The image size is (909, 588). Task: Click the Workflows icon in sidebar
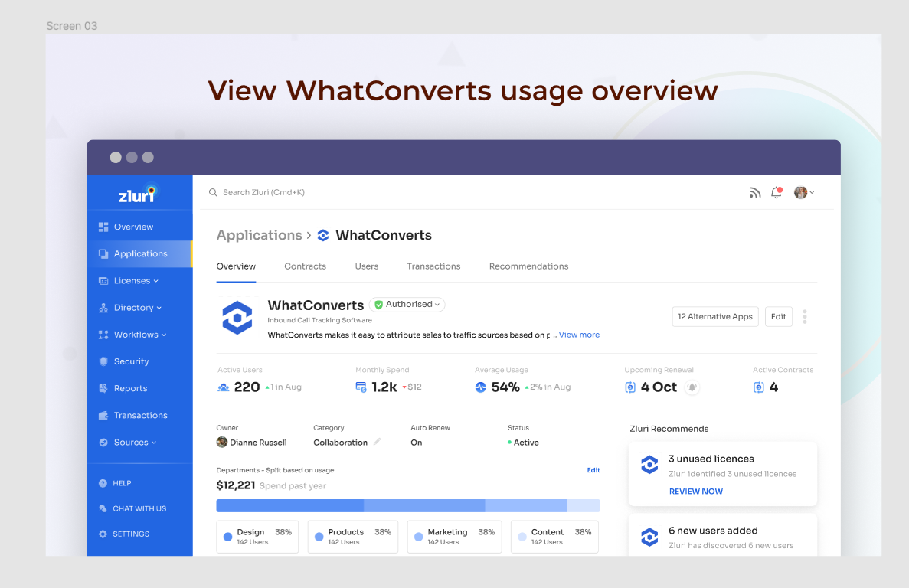(103, 335)
